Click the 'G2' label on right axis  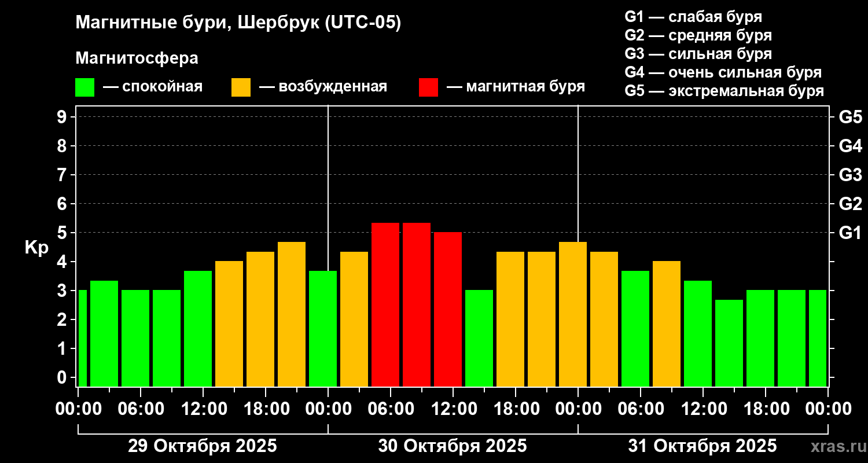click(850, 204)
